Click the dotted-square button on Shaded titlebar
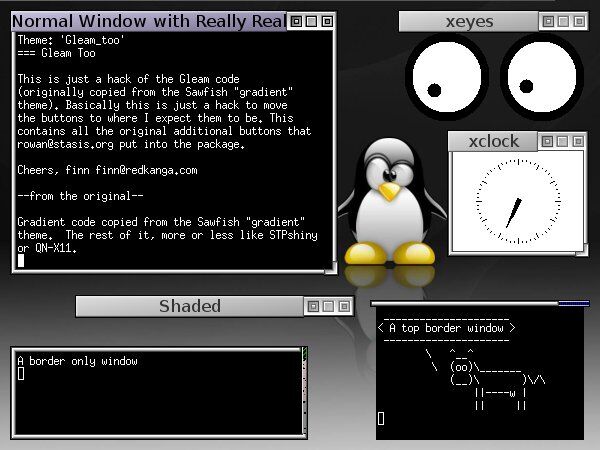 [313, 306]
